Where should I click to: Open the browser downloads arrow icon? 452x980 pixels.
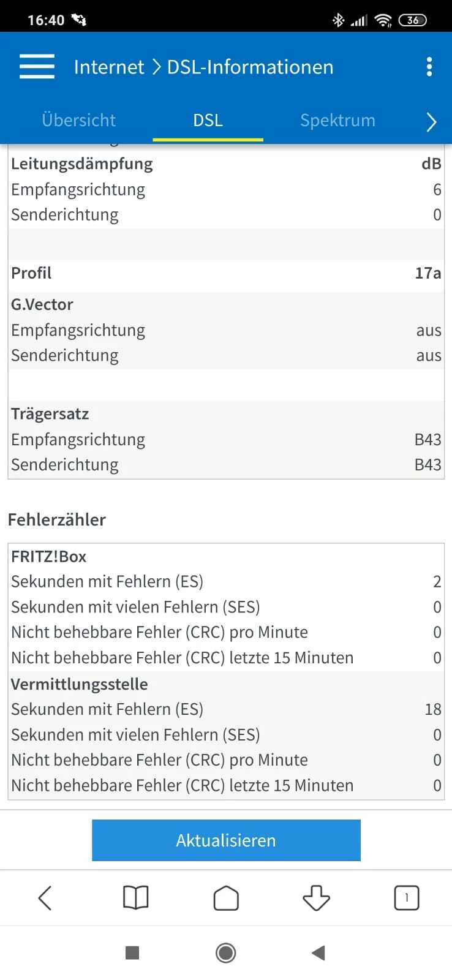(x=316, y=898)
